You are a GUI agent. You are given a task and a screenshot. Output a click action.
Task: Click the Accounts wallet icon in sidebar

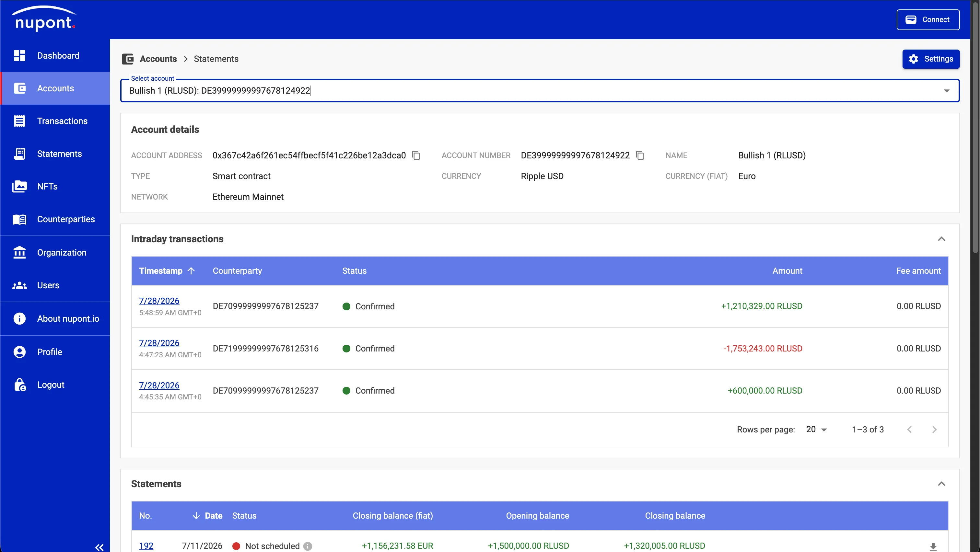[x=19, y=88]
